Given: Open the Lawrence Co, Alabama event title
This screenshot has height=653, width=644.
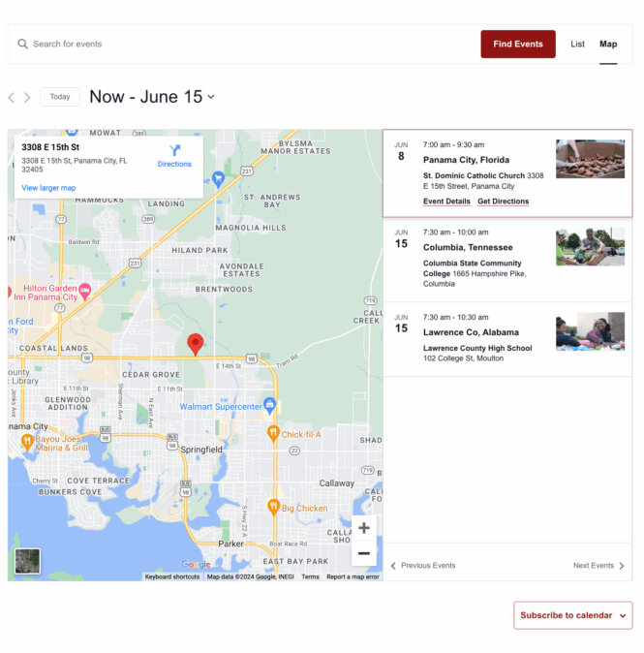Looking at the screenshot, I should [471, 332].
